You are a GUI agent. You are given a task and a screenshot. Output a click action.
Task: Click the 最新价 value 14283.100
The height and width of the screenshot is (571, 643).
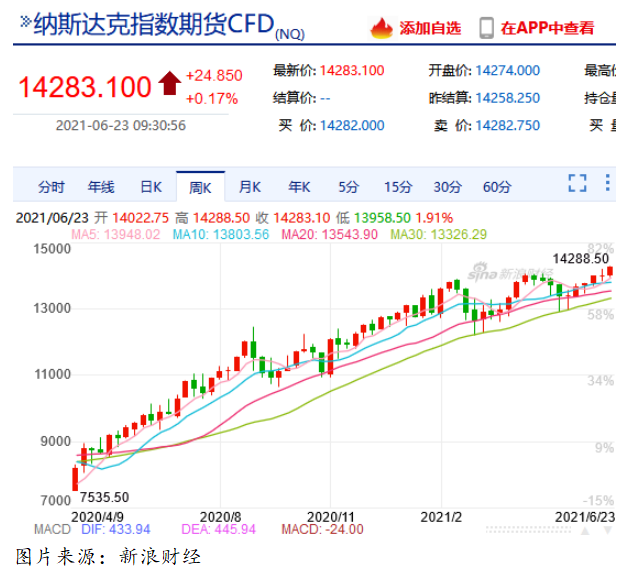(x=352, y=71)
